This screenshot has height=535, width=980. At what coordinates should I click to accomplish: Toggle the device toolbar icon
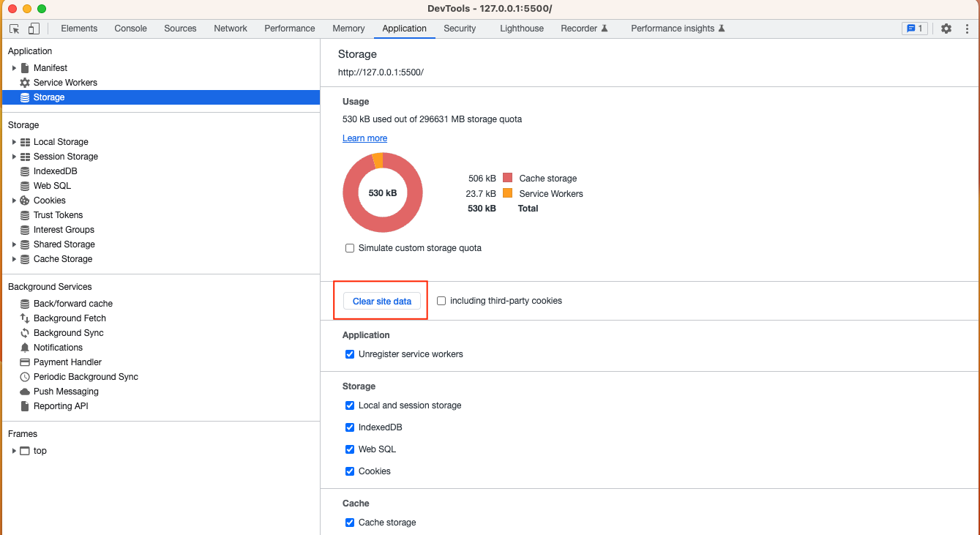tap(34, 29)
